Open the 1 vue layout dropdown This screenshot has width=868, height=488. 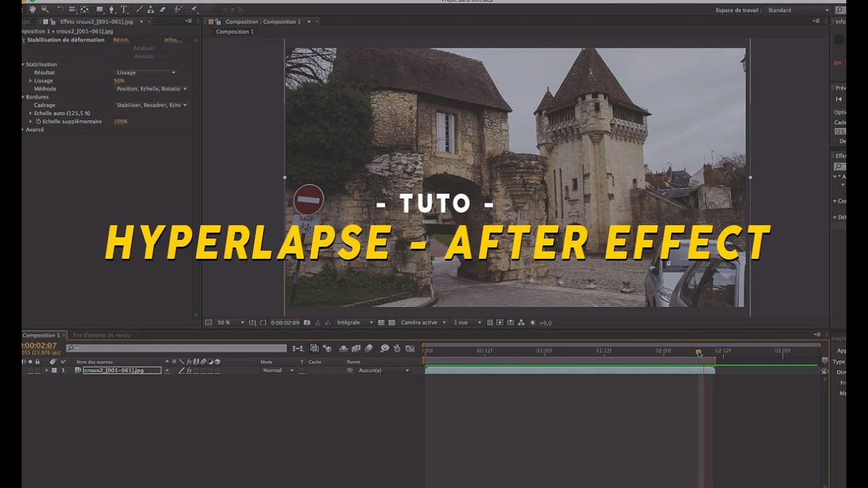point(467,323)
